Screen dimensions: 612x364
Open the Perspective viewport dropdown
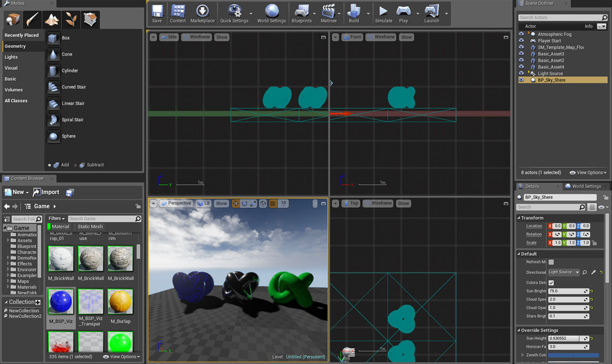(177, 203)
